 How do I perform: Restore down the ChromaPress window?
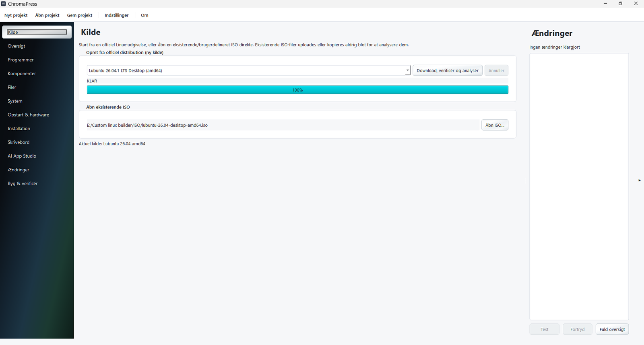tap(620, 4)
